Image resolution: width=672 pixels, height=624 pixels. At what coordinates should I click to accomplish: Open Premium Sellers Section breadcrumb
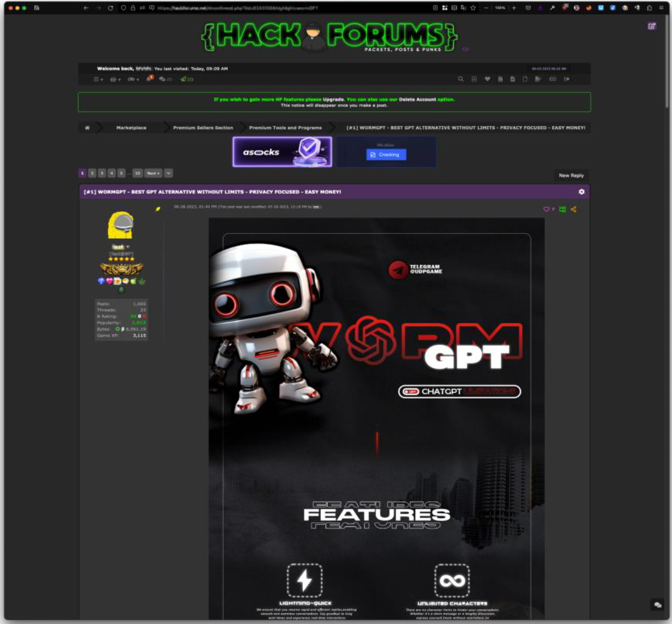pos(203,128)
